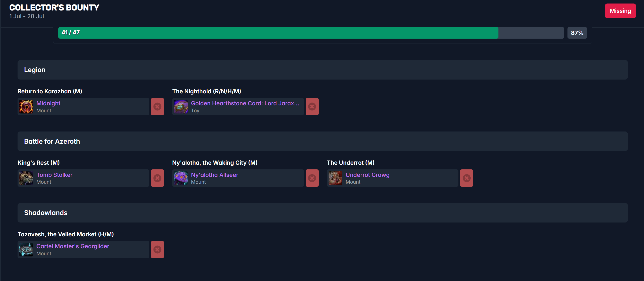Select the King's Rest (M) heading
Image resolution: width=644 pixels, height=281 pixels.
[39, 163]
